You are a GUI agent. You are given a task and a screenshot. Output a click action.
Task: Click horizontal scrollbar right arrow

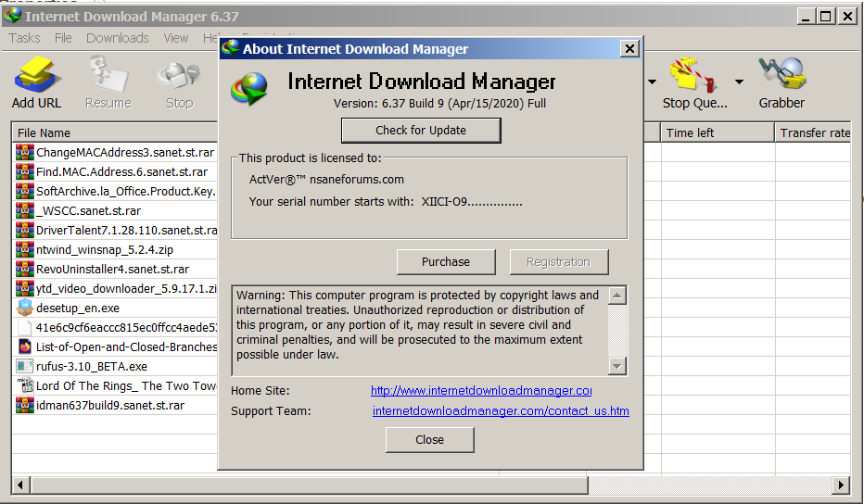840,485
